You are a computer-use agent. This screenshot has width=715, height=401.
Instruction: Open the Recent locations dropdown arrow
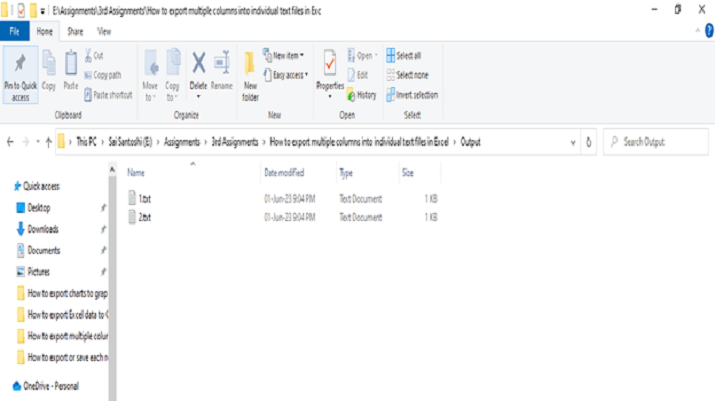pyautogui.click(x=38, y=142)
